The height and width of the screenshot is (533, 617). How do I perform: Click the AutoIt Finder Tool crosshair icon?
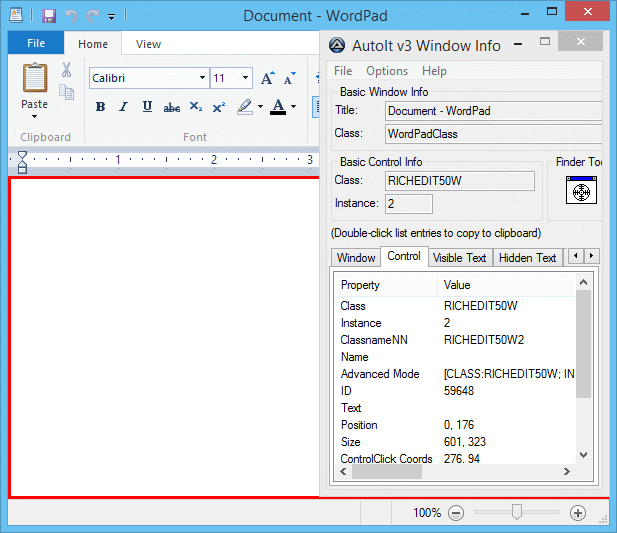[x=581, y=190]
